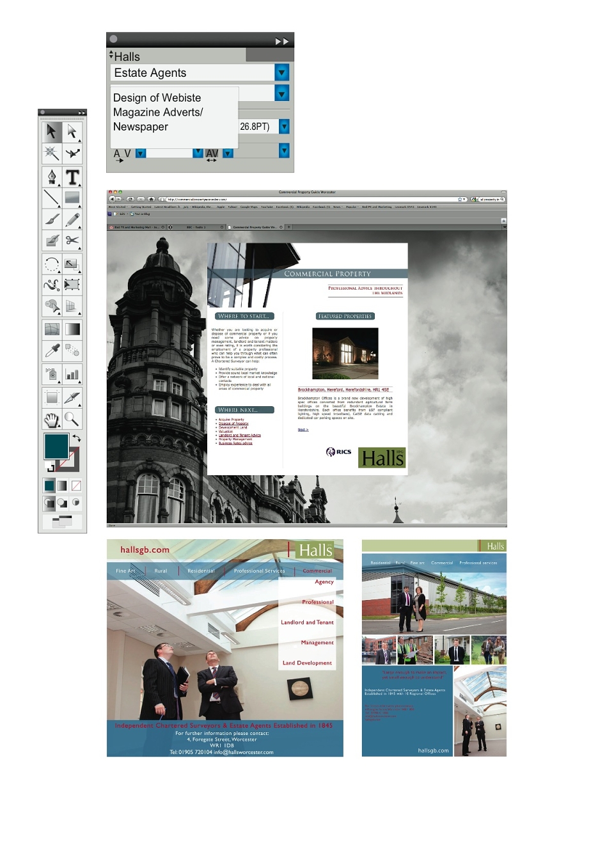Image resolution: width=614 pixels, height=868 pixels.
Task: Select the Scissors tool
Action: 72,241
